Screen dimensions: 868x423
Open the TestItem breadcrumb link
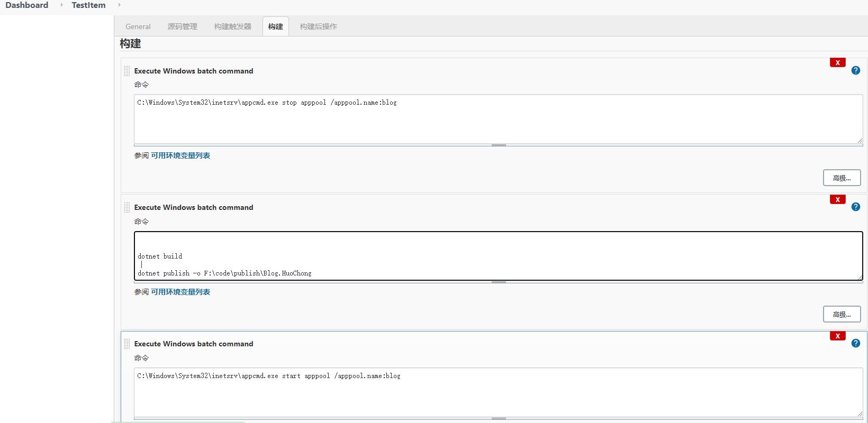[x=88, y=5]
